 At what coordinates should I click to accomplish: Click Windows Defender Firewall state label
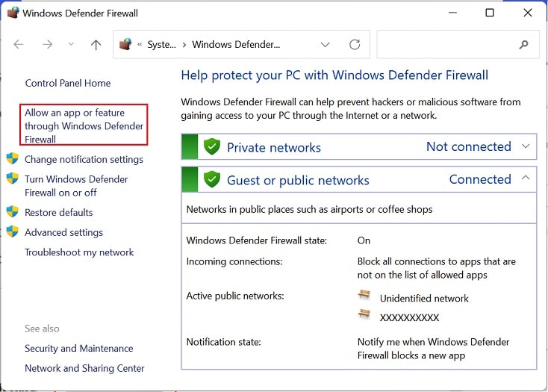(x=257, y=240)
